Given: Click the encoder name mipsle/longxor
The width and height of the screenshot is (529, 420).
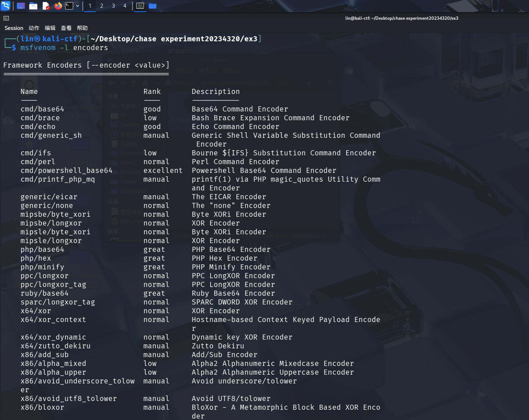Looking at the screenshot, I should coord(51,241).
